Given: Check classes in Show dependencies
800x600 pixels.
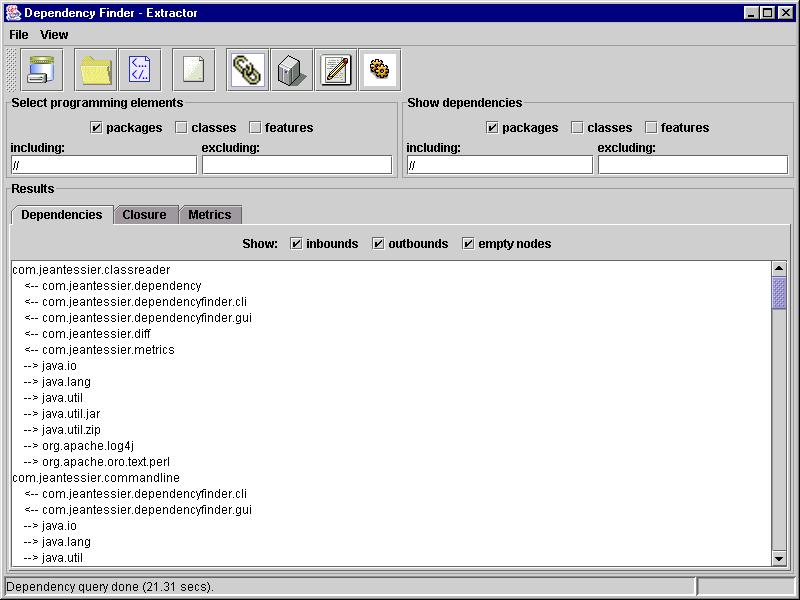Looking at the screenshot, I should [577, 128].
